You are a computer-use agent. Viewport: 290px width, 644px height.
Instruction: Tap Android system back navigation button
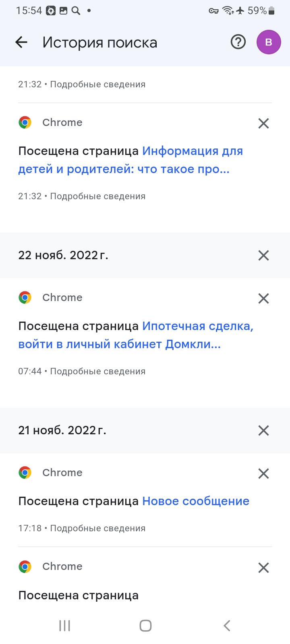click(x=227, y=625)
